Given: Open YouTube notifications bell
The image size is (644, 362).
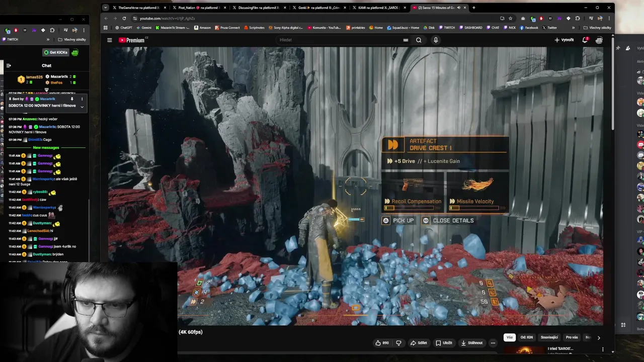Looking at the screenshot, I should point(585,40).
